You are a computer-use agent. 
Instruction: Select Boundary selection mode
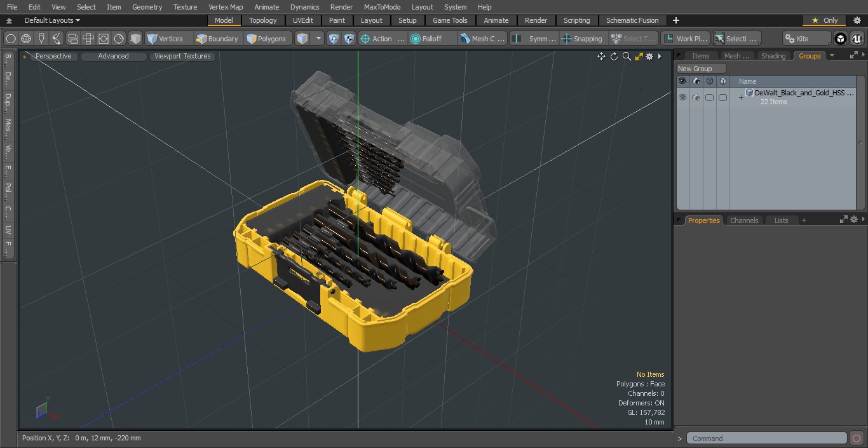point(217,39)
